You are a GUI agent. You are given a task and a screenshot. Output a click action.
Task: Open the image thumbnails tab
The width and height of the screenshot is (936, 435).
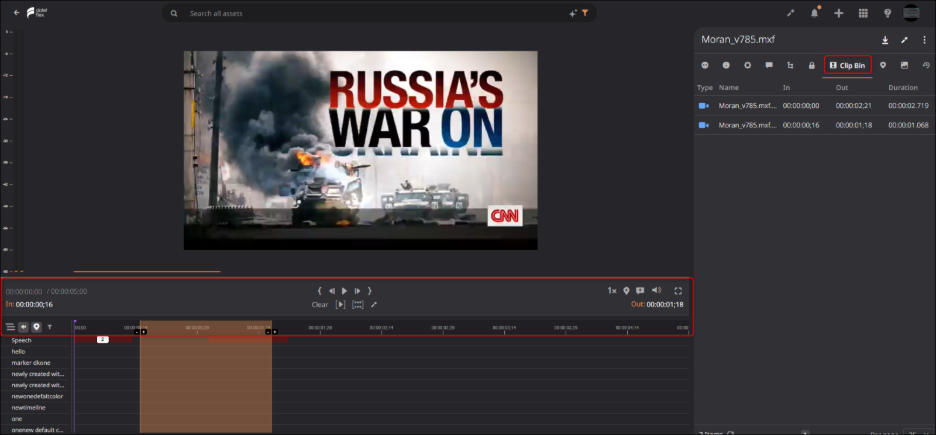point(904,65)
